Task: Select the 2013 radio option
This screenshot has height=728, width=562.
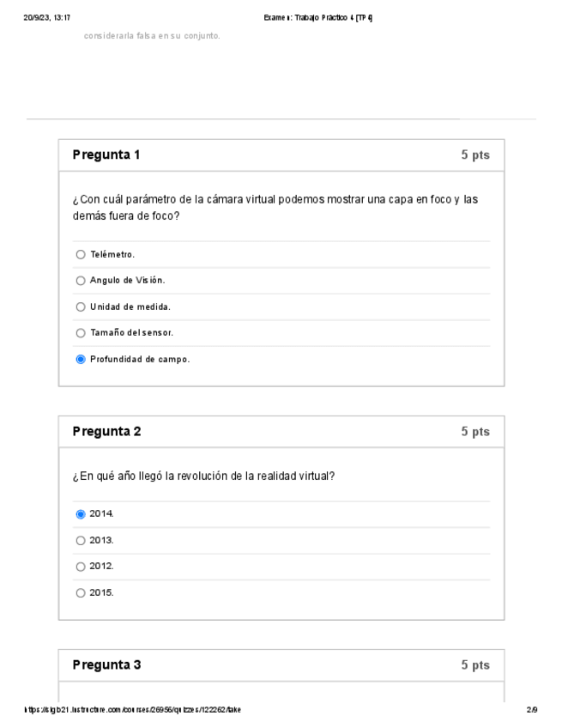Action: tap(81, 540)
